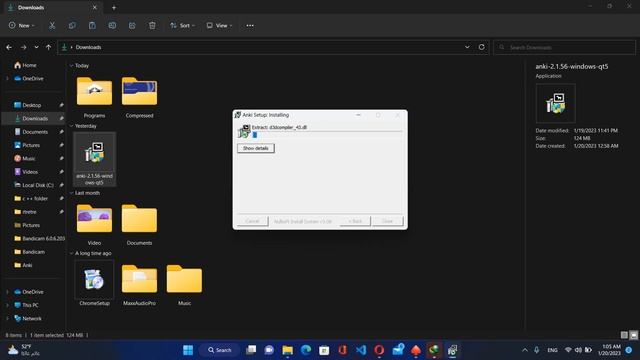Screen dimensions: 640x360
Task: Click the Paste icon in toolbar
Action: (x=92, y=25)
